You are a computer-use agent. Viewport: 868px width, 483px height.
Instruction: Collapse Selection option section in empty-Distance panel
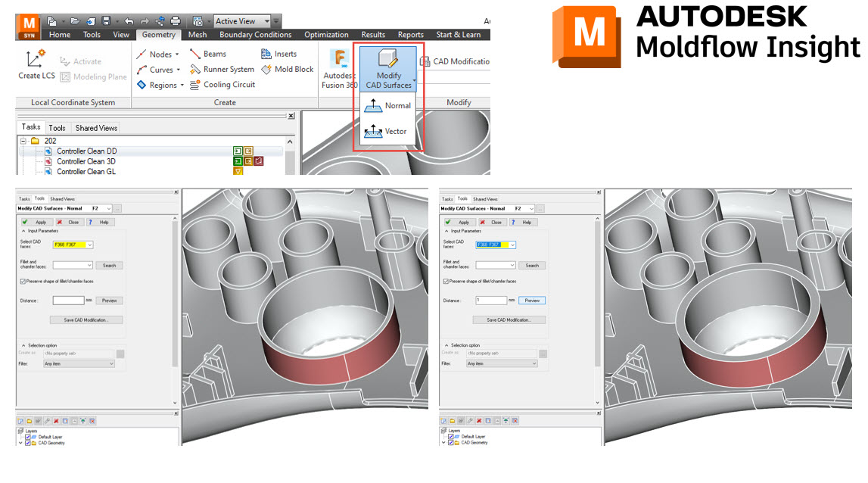coord(23,345)
